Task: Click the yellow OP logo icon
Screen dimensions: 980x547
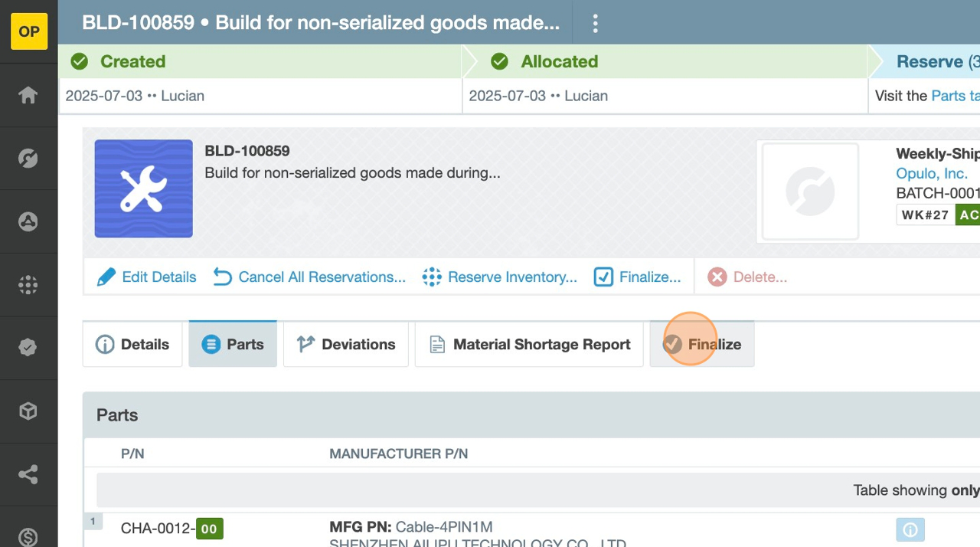Action: click(29, 31)
